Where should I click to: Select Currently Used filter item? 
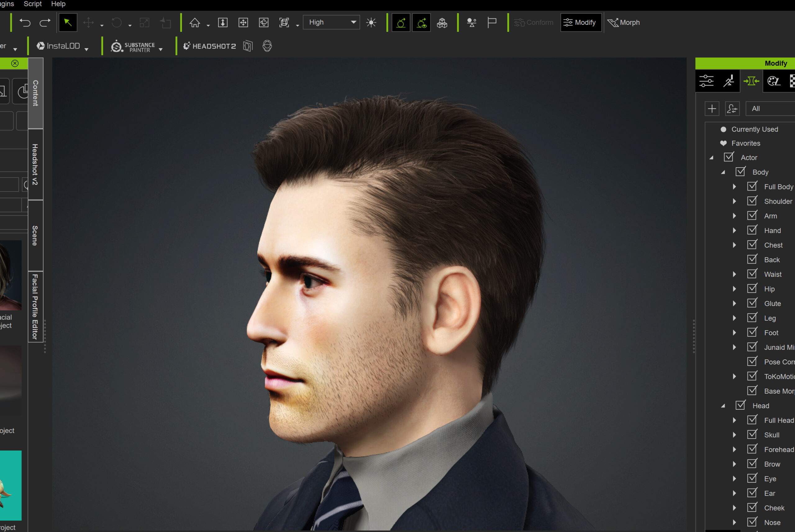click(x=754, y=129)
